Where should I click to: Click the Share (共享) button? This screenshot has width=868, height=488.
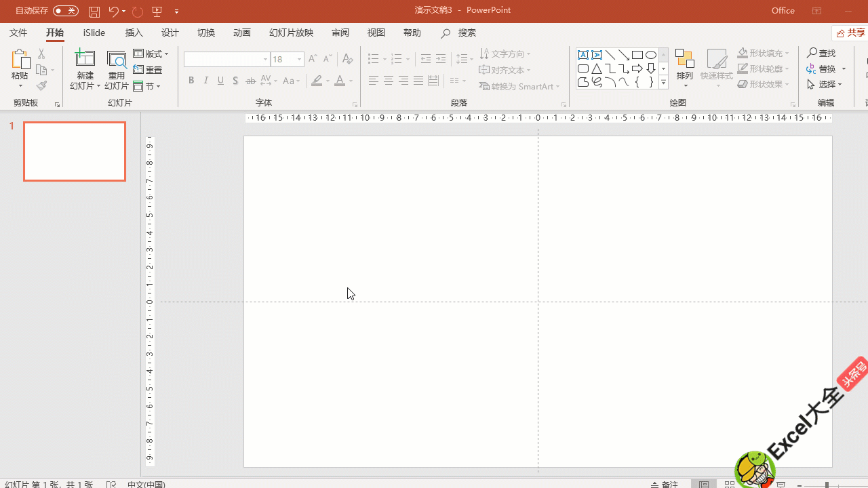point(851,33)
